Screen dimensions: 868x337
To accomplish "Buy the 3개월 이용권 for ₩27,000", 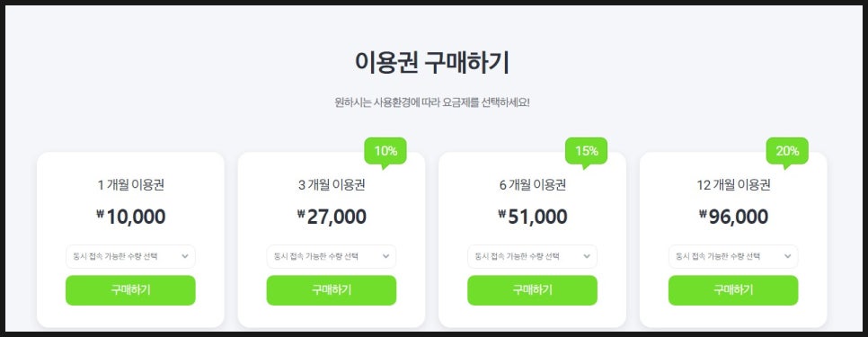I will pyautogui.click(x=332, y=290).
